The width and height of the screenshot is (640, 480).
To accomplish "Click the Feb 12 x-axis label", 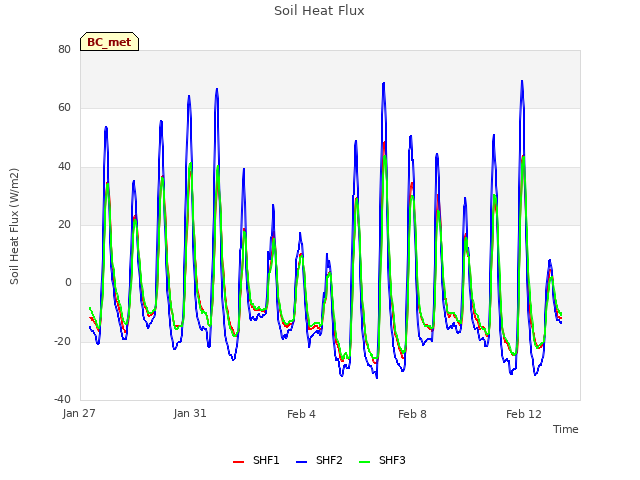I will [524, 414].
